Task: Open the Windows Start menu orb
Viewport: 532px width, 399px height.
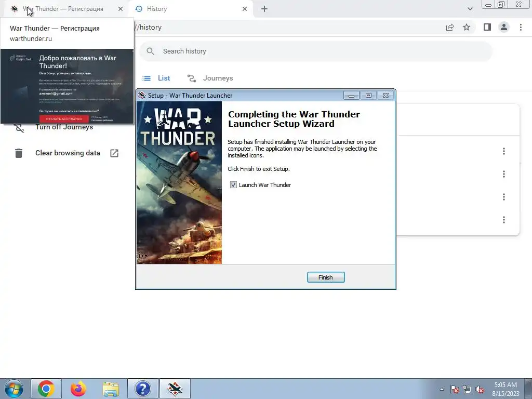Action: (14, 389)
